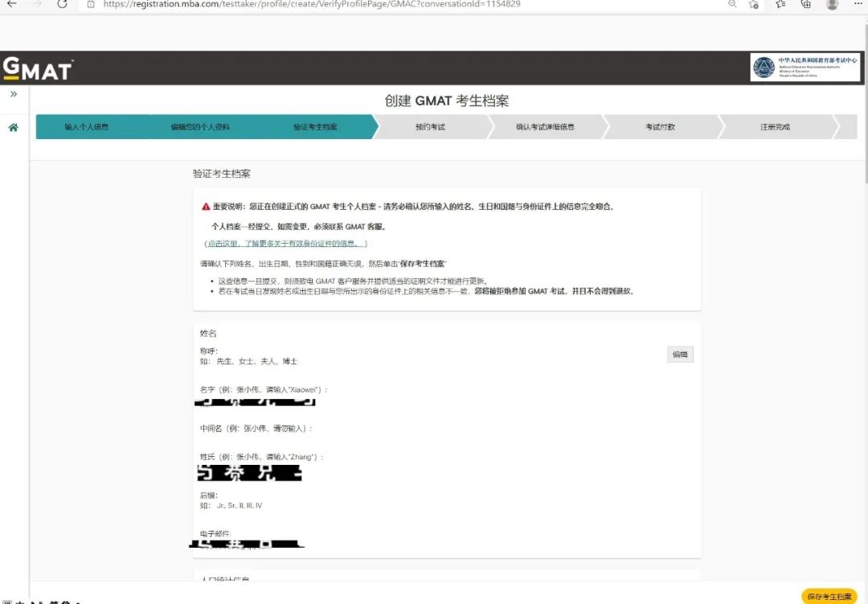
Task: Go to home via the sidebar house icon
Action: [x=14, y=127]
